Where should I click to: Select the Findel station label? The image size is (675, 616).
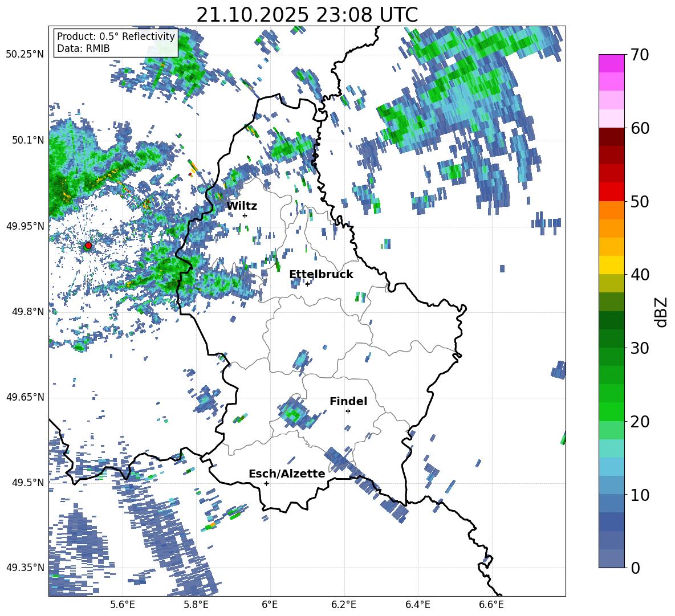click(x=348, y=401)
